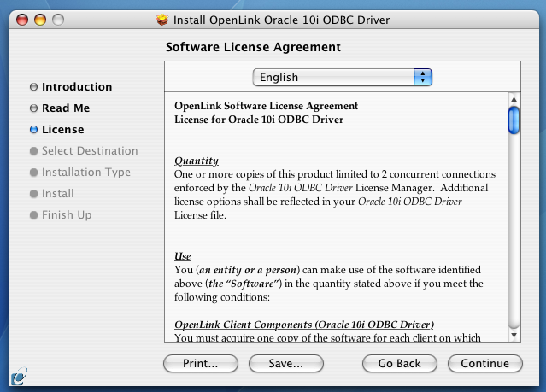Open the English language dropdown
The image size is (546, 392).
(342, 77)
